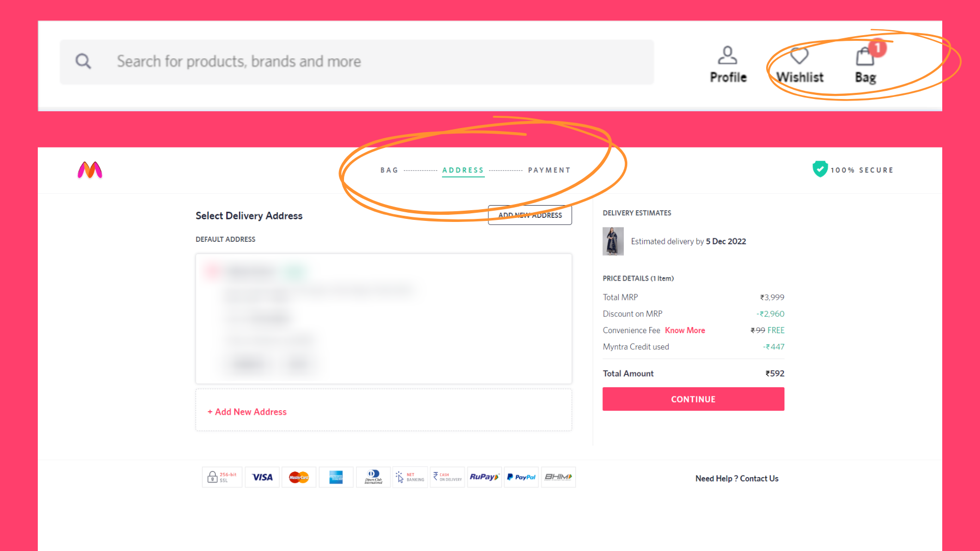The height and width of the screenshot is (551, 980).
Task: Click the 100% Secure shield icon
Action: tap(820, 169)
